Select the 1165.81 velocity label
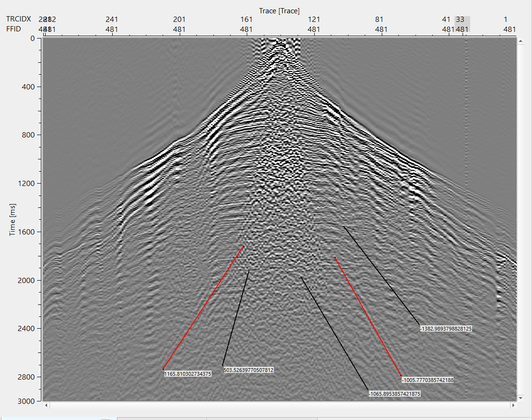Viewport: 532px width, 420px height. [187, 374]
